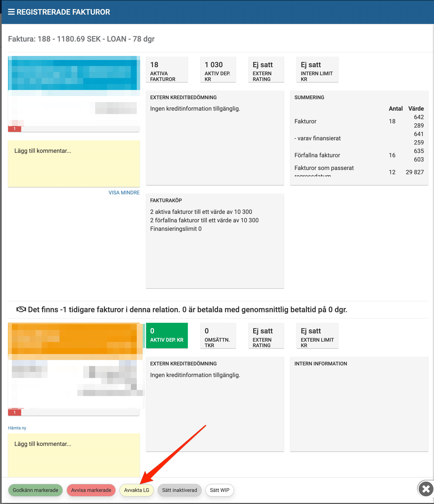The width and height of the screenshot is (434, 504).
Task: Click the Intern Limit KR tile
Action: point(317,70)
